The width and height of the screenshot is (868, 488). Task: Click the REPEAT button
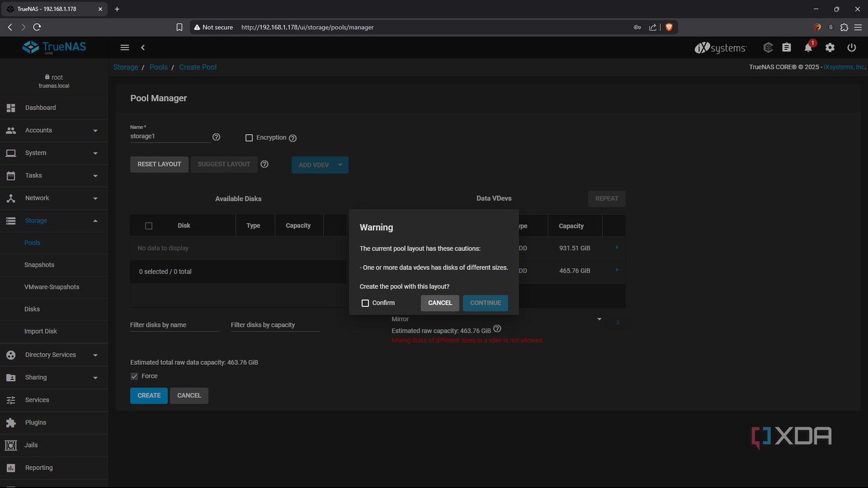coord(606,198)
